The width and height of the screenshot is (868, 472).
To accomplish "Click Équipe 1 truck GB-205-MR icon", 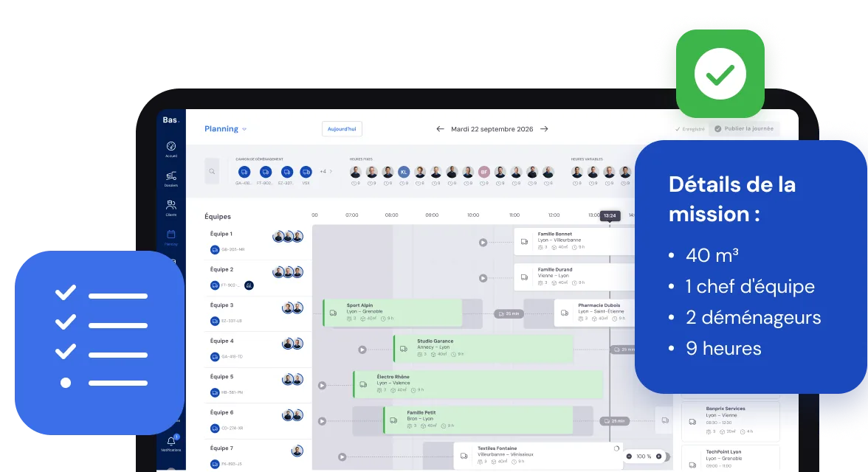I will click(215, 249).
